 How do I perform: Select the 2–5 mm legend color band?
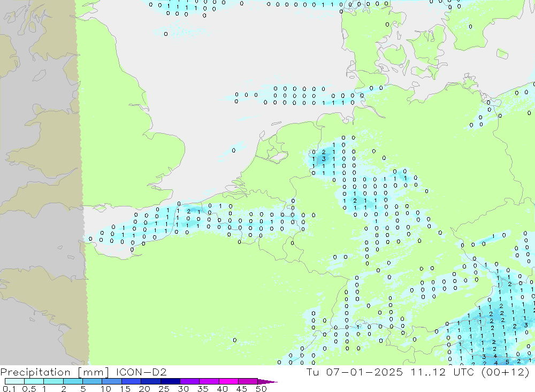click(73, 381)
